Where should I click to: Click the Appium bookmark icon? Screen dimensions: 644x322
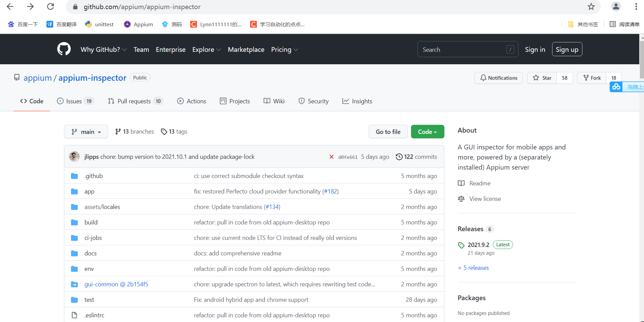127,24
